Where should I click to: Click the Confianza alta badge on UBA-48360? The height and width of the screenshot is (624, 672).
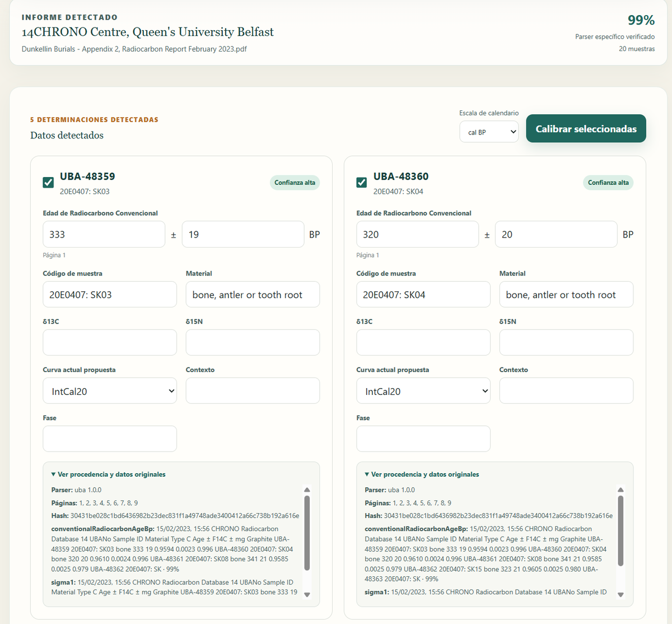pyautogui.click(x=608, y=183)
